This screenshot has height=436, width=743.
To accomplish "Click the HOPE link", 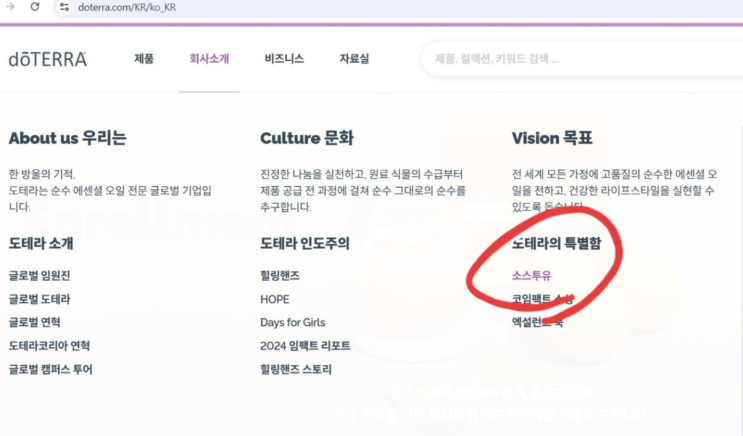I will point(275,299).
